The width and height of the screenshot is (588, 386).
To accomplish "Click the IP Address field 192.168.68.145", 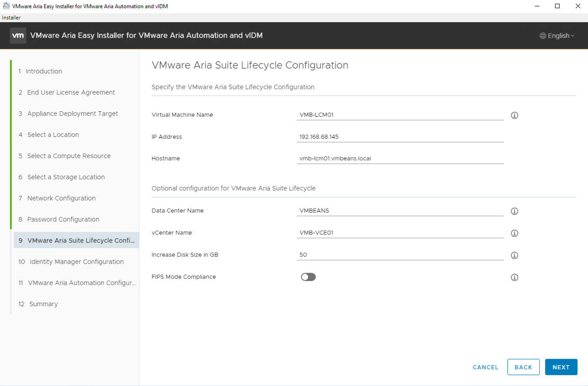I will pos(400,137).
